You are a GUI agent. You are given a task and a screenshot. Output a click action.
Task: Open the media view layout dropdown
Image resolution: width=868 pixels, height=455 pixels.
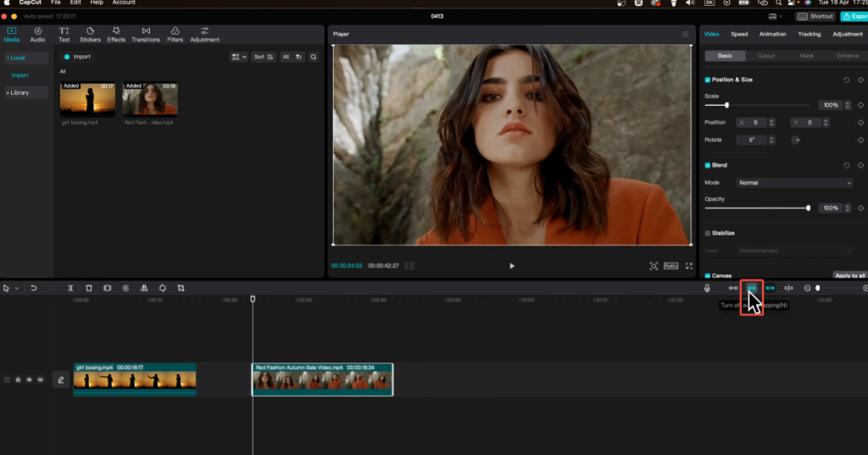[238, 57]
